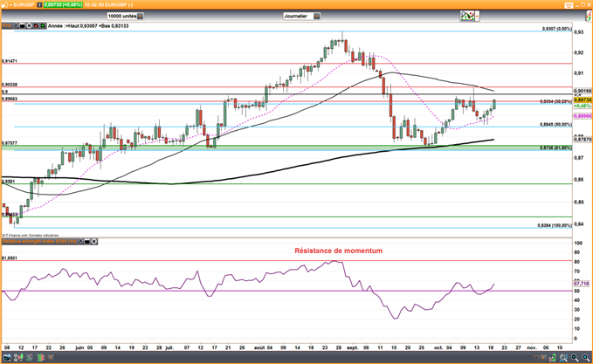Click the green icon in the Prix header
593x364 pixels.
[43, 26]
